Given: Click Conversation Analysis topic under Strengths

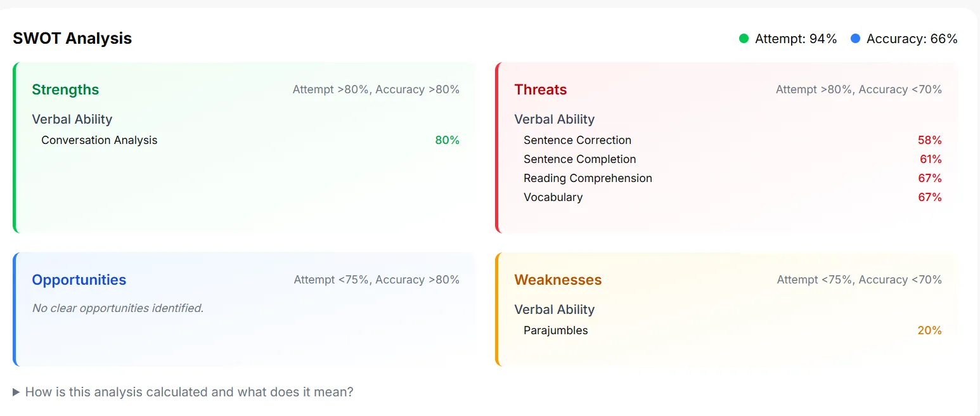Looking at the screenshot, I should pyautogui.click(x=99, y=140).
